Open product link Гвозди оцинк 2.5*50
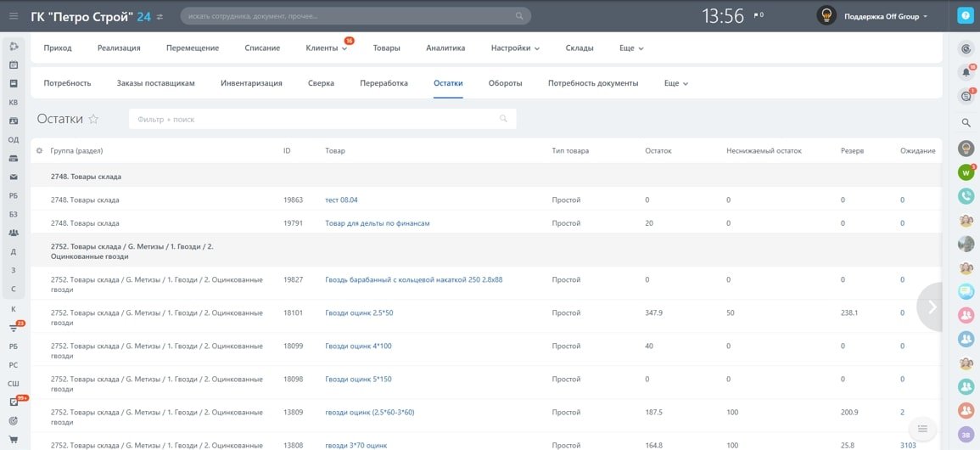The width and height of the screenshot is (980, 450). (359, 312)
